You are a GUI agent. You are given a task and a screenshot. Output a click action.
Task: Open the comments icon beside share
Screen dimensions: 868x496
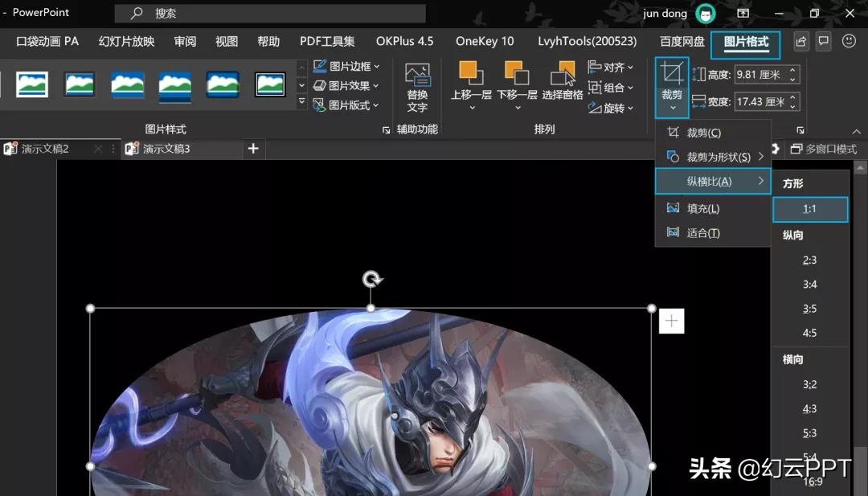pos(823,42)
